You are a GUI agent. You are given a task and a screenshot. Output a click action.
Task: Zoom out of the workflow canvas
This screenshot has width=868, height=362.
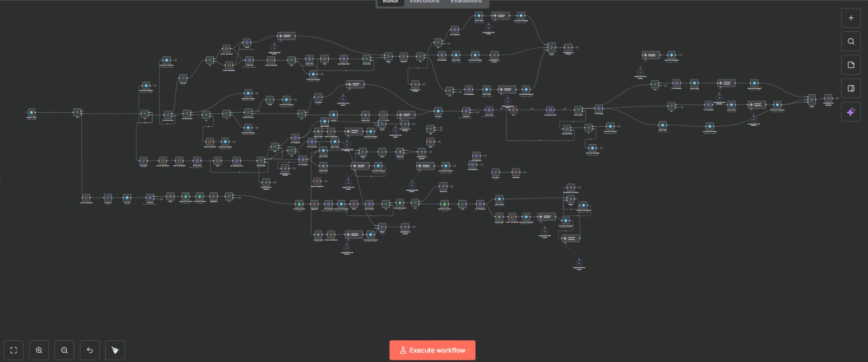[x=65, y=350]
